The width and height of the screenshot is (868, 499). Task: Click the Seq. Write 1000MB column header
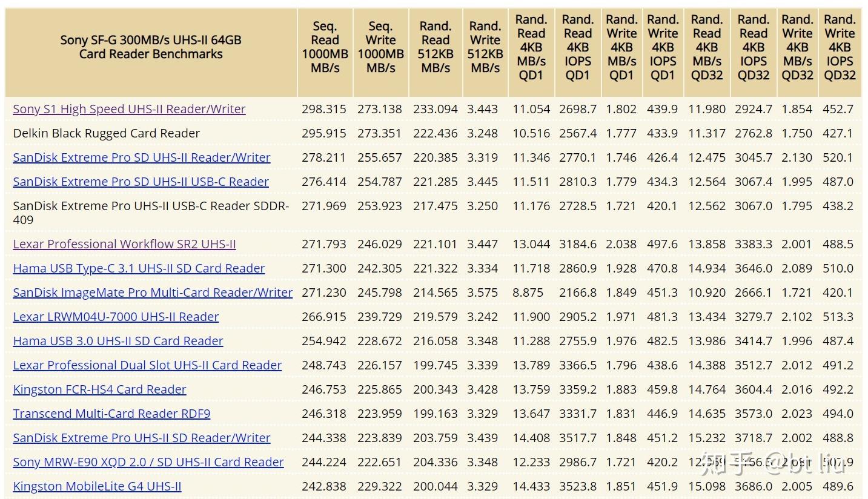[x=380, y=47]
